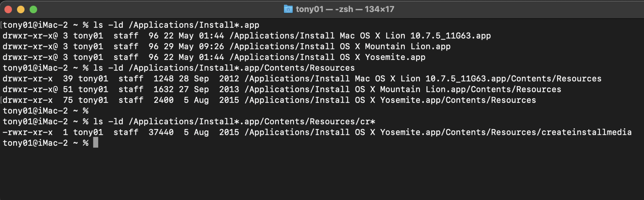
Task: Click the word "createinstallmedia" in the output
Action: pyautogui.click(x=586, y=132)
